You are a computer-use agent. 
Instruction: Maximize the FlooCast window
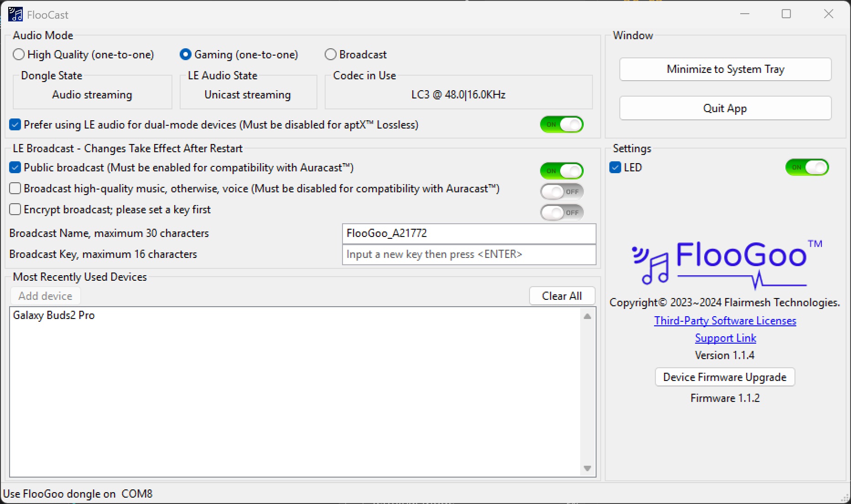tap(786, 14)
